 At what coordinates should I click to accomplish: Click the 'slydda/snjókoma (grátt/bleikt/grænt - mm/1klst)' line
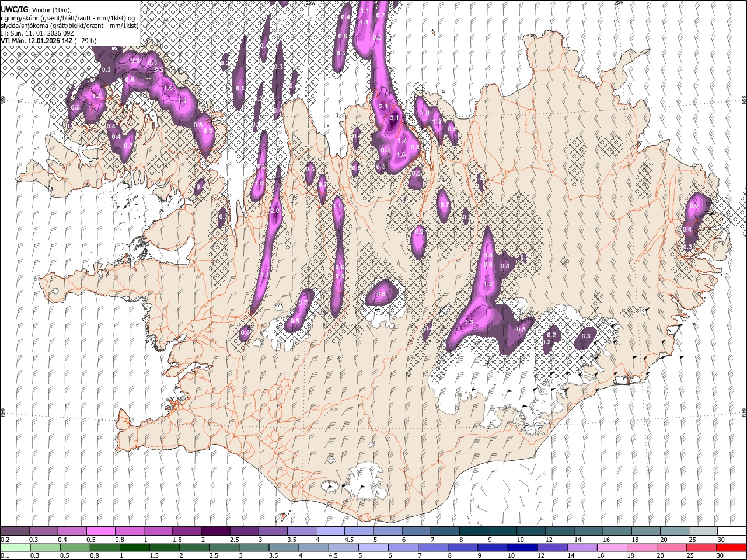(70, 26)
